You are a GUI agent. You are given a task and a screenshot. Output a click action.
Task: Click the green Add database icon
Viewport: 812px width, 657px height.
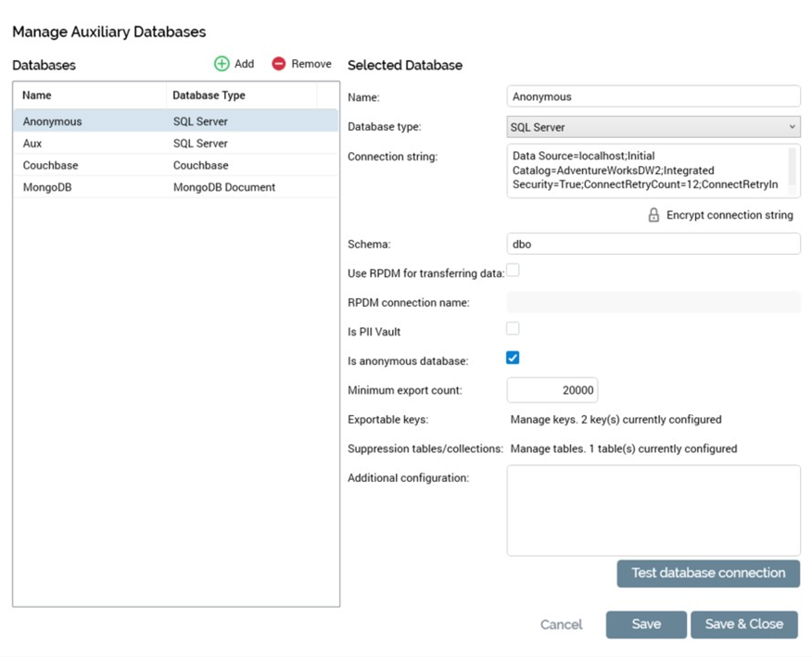tap(222, 64)
